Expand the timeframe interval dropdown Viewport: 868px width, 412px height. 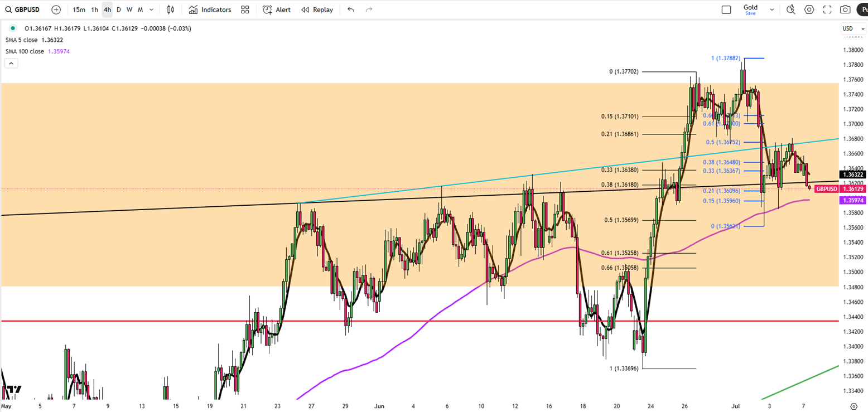(152, 9)
